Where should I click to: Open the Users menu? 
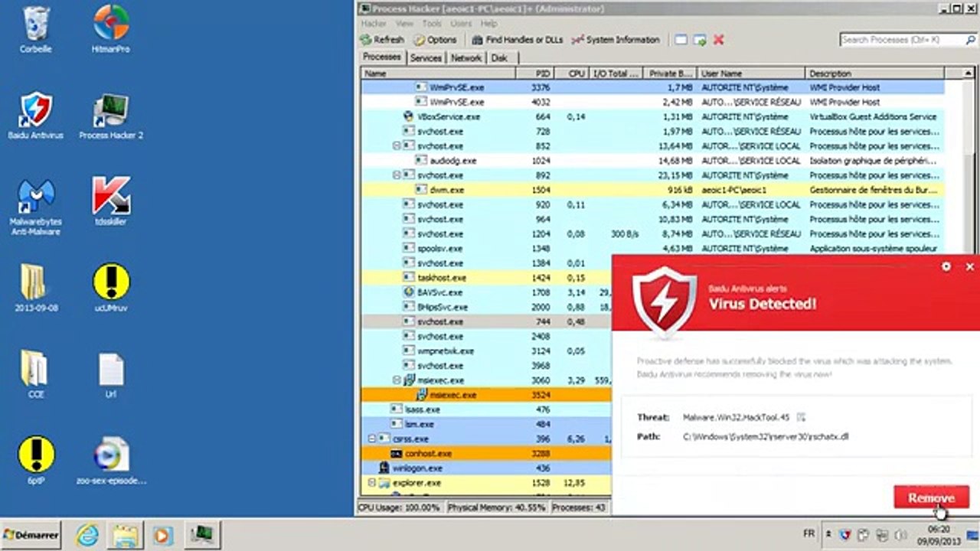pyautogui.click(x=461, y=24)
